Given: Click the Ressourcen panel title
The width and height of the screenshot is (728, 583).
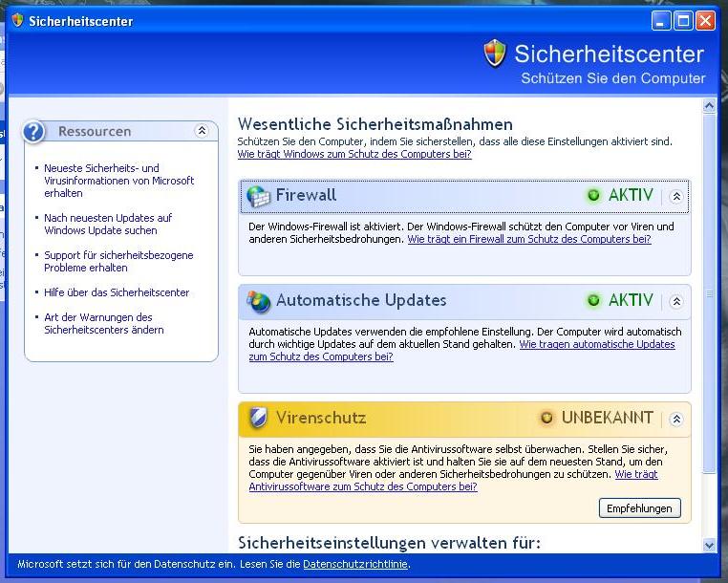Looking at the screenshot, I should pos(95,132).
